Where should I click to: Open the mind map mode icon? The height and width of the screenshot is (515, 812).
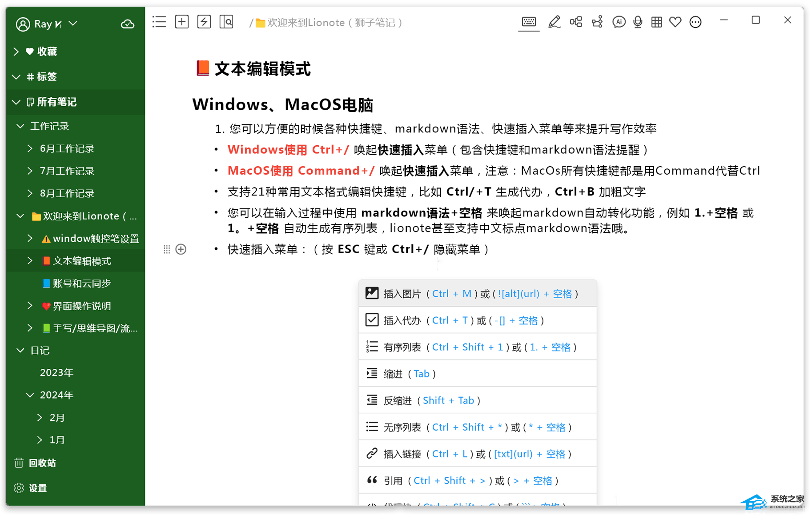tap(576, 22)
